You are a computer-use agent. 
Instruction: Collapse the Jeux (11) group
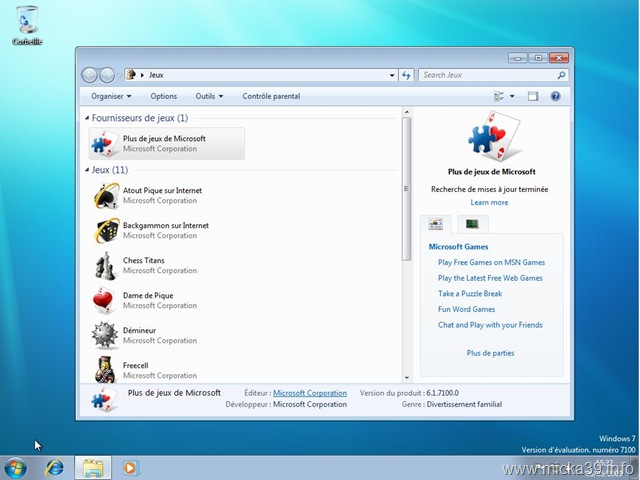pos(87,170)
